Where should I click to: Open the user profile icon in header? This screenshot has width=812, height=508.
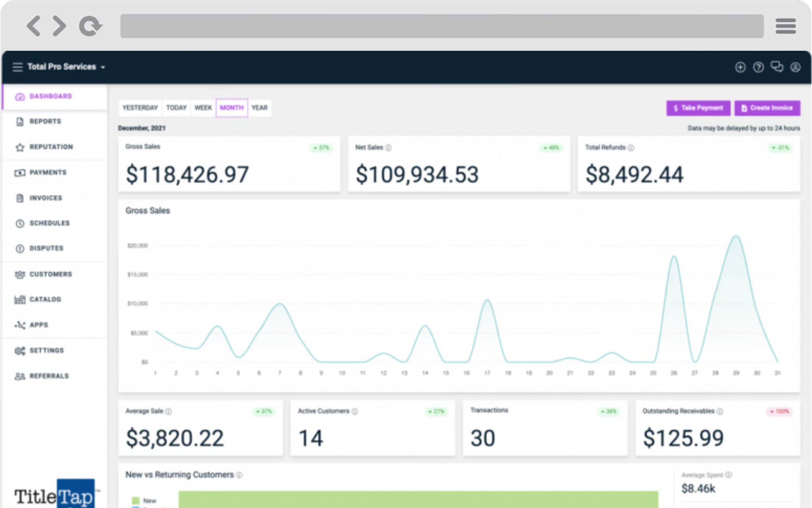(795, 67)
